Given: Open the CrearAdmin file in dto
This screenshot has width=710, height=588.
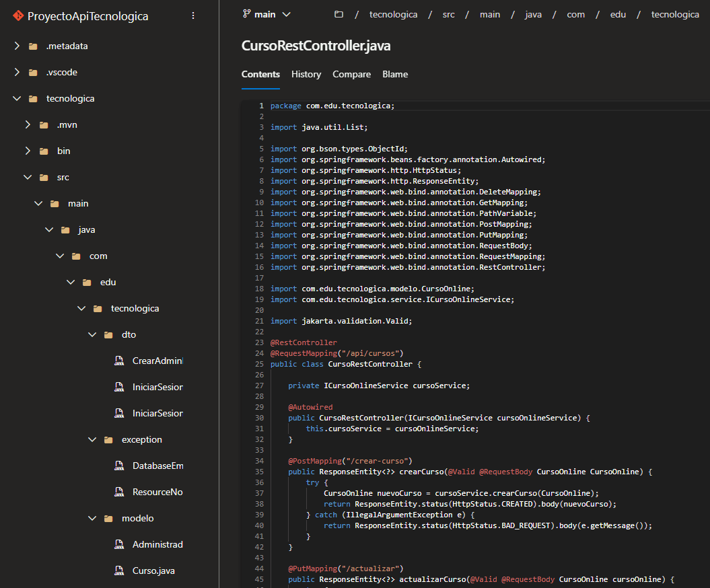Looking at the screenshot, I should coord(157,361).
